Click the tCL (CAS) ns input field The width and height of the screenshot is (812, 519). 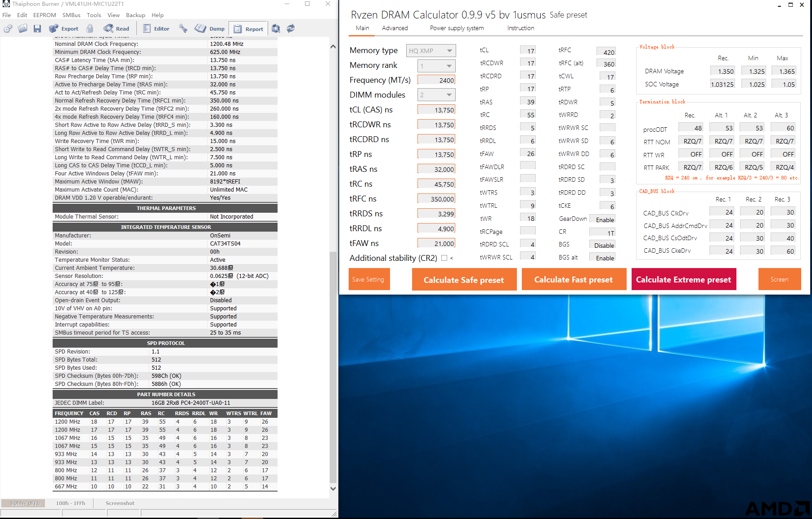pos(436,110)
